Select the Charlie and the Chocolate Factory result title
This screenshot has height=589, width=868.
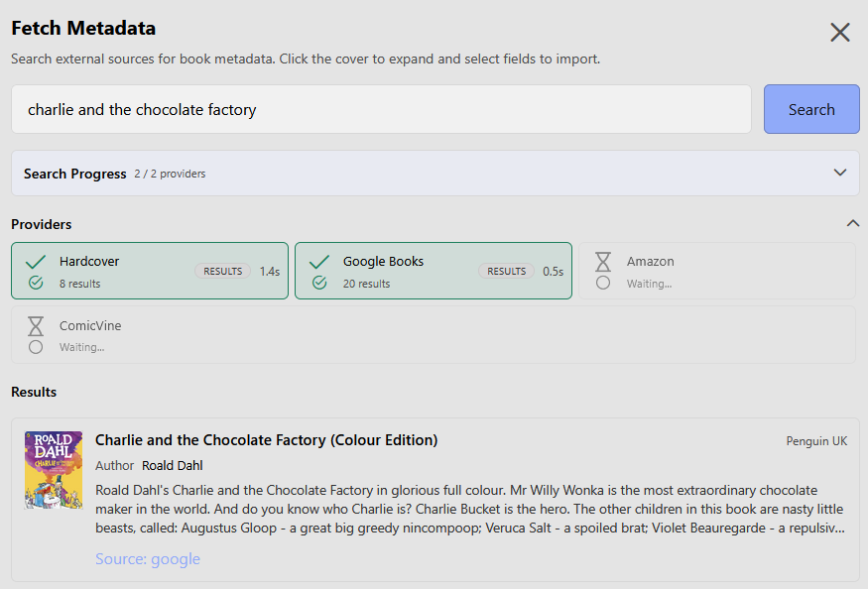pos(266,440)
